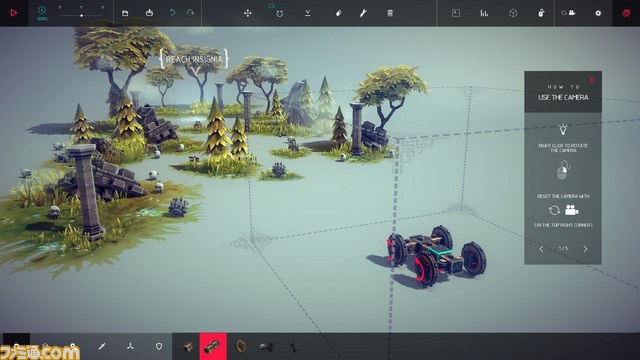The image size is (640, 360).
Task: Return to the home menu
Action: pos(626,13)
